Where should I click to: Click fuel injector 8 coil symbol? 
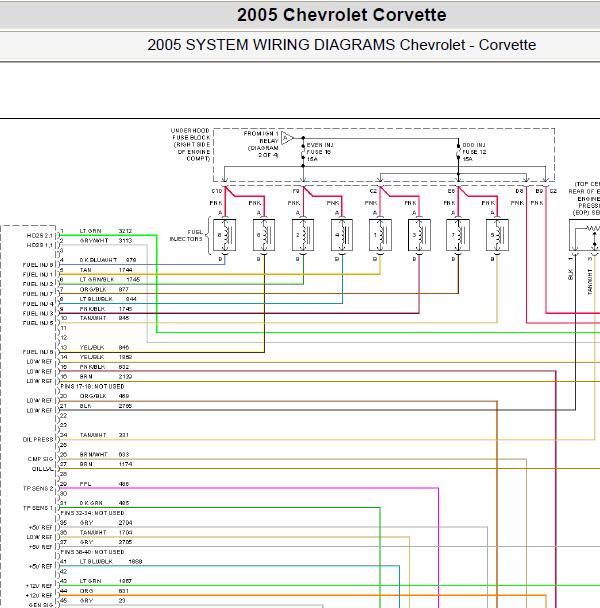pyautogui.click(x=225, y=235)
